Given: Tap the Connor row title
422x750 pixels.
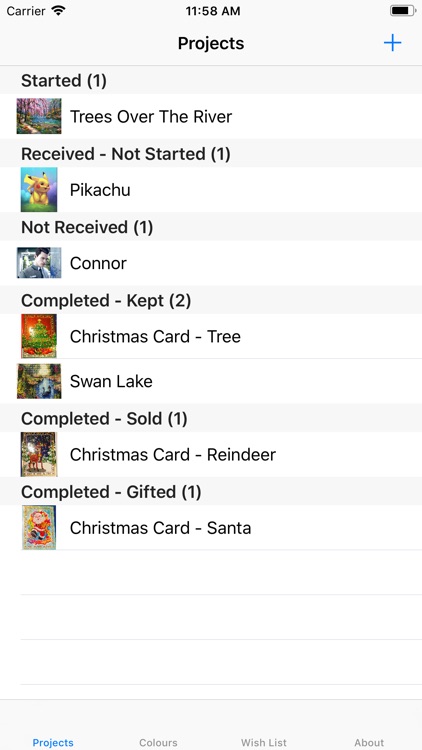Looking at the screenshot, I should (98, 263).
